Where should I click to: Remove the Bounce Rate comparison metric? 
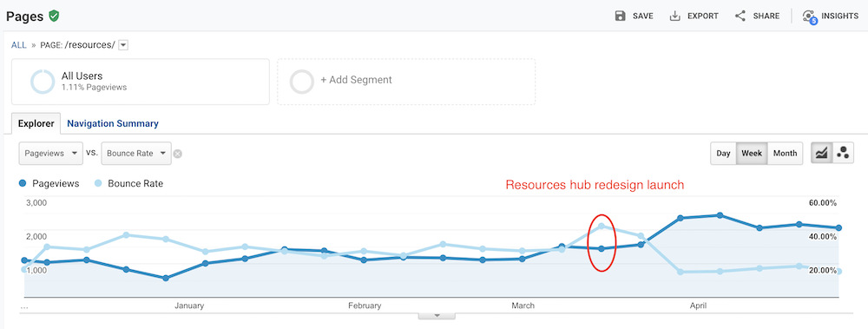coord(177,154)
